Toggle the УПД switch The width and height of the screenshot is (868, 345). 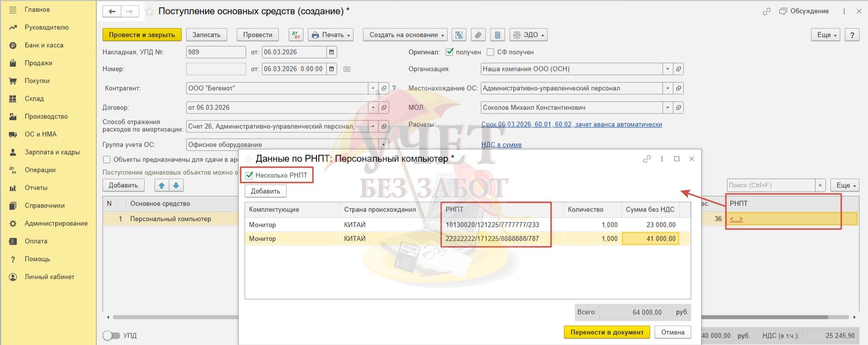(x=111, y=336)
